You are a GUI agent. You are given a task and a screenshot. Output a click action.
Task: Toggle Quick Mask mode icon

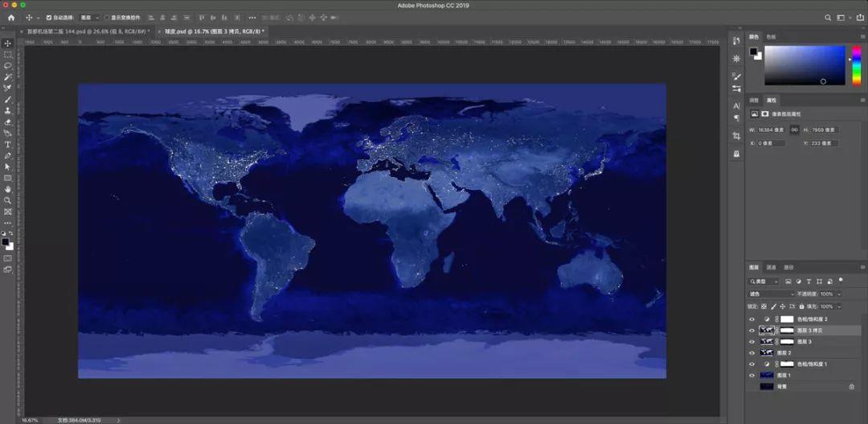tap(8, 258)
